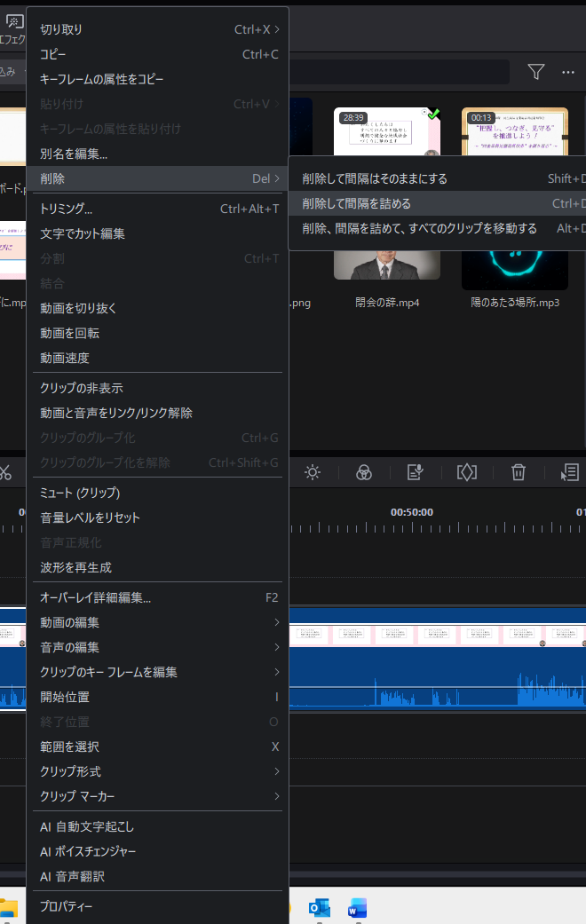
Task: Click the trash can delete icon in timeline toolbar
Action: coord(519,472)
